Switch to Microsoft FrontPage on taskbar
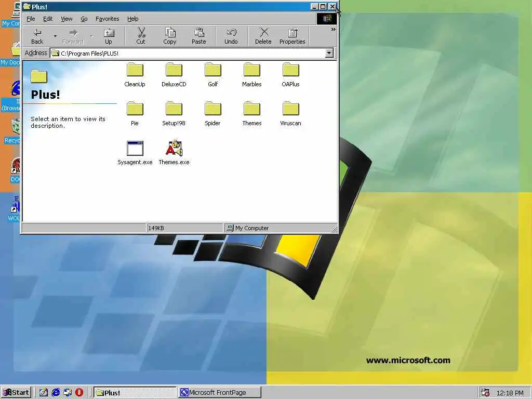Screen dimensions: 532x399 coord(220,393)
